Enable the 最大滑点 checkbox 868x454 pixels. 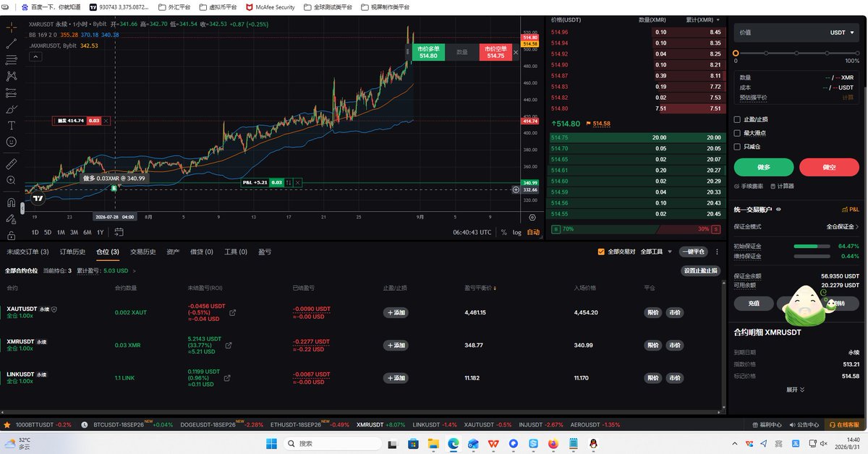click(737, 133)
